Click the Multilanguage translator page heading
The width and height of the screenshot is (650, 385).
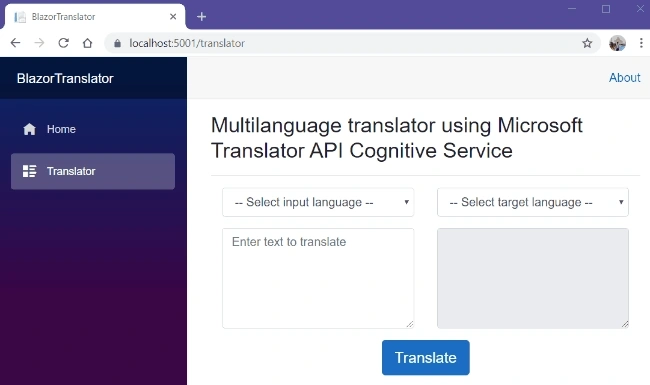click(x=397, y=138)
